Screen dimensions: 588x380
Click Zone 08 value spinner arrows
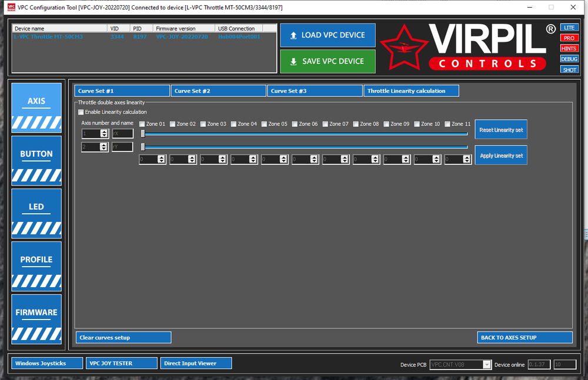[x=375, y=159]
